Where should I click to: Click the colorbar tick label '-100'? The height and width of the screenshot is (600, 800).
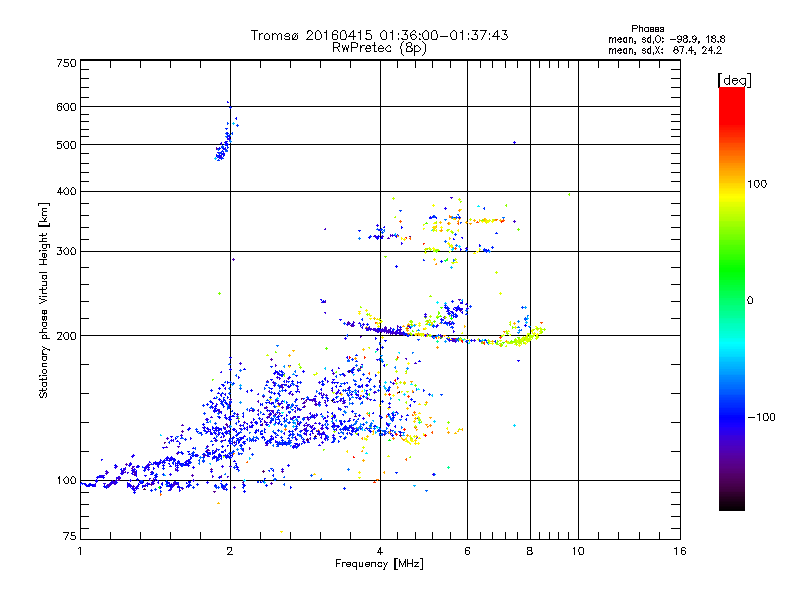coord(761,417)
